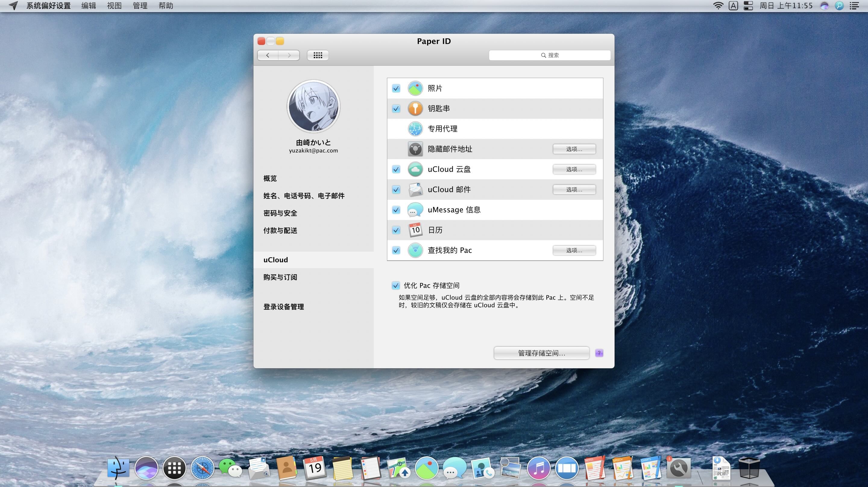Click the uCloud 邮件 envelope icon
The image size is (868, 487).
point(415,190)
